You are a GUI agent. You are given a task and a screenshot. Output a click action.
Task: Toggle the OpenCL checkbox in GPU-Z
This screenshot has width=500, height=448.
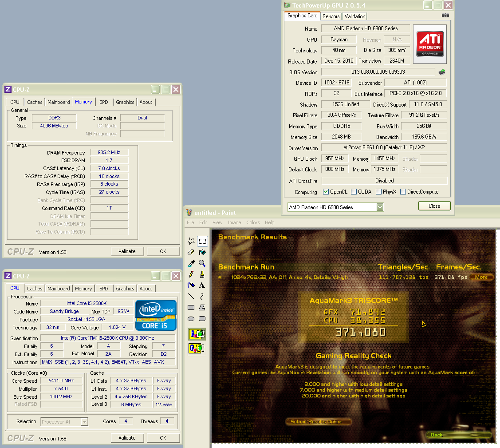click(x=326, y=192)
